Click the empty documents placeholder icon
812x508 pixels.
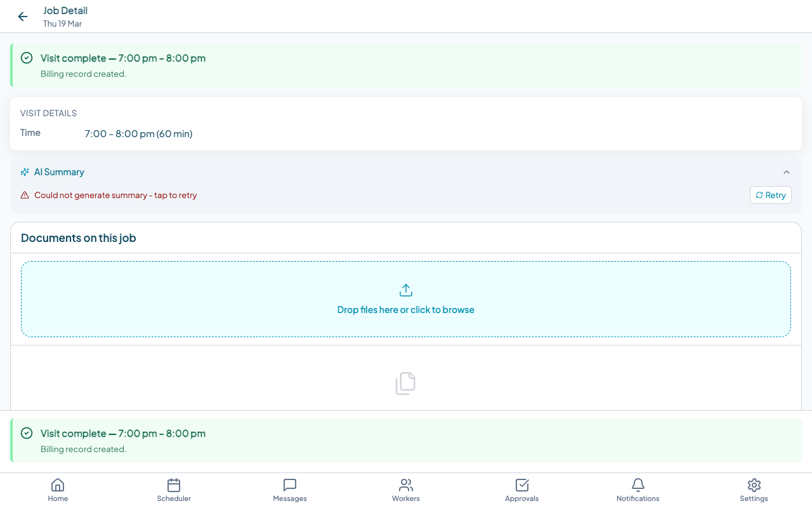pos(405,384)
